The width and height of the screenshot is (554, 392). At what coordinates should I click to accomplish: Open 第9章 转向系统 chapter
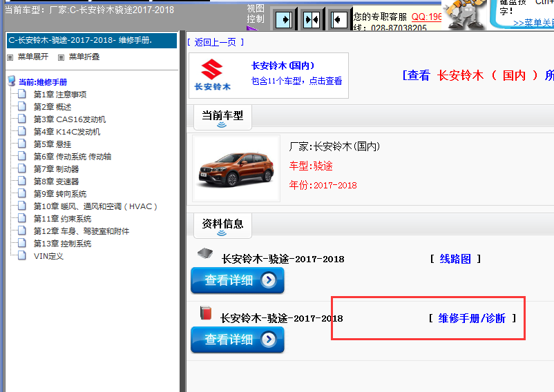point(60,194)
